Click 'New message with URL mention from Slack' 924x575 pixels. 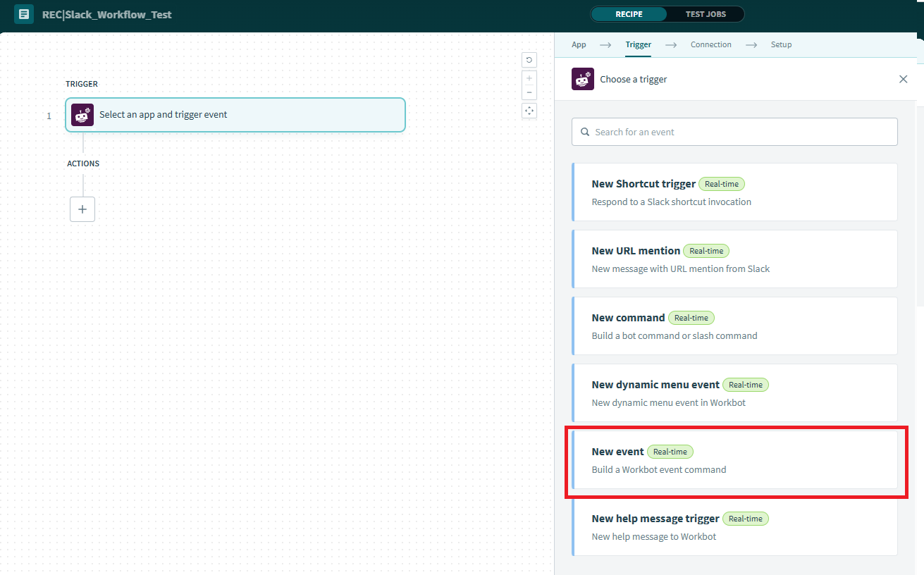681,268
